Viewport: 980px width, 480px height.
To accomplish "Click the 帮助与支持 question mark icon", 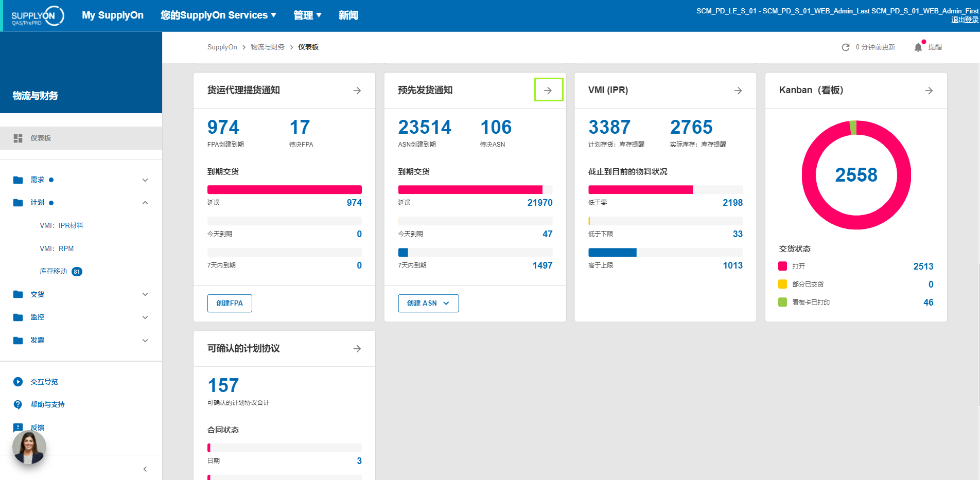I will [x=18, y=405].
